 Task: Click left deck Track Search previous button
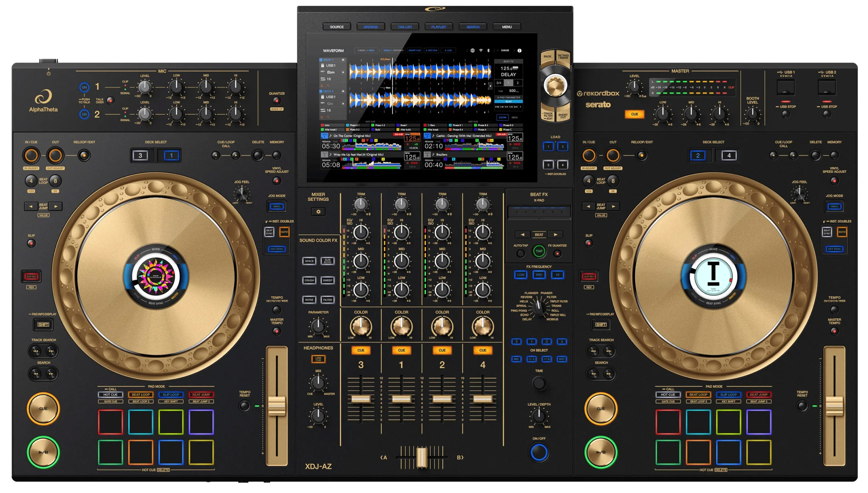click(x=36, y=351)
